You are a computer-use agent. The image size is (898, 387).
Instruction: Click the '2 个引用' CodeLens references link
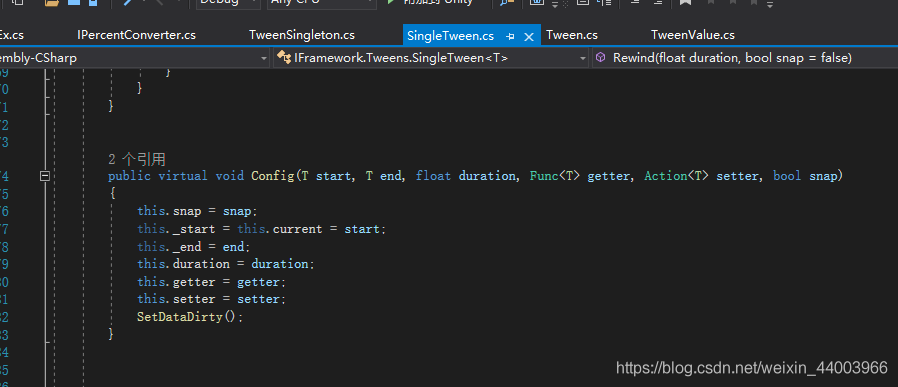pos(137,159)
